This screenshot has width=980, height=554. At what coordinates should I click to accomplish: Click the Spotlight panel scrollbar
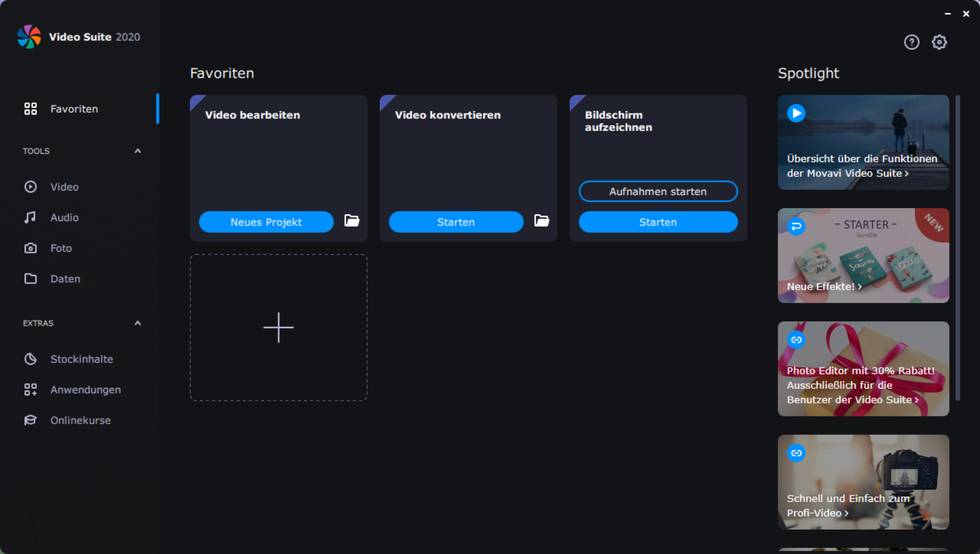point(957,248)
